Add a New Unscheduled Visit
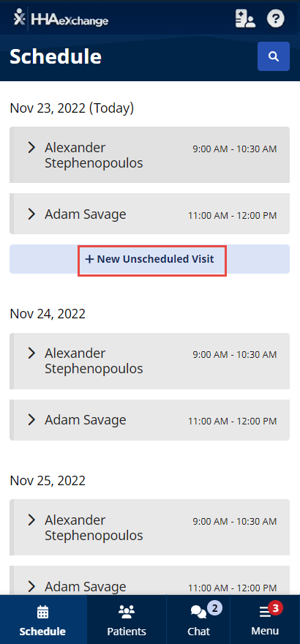 [x=149, y=259]
